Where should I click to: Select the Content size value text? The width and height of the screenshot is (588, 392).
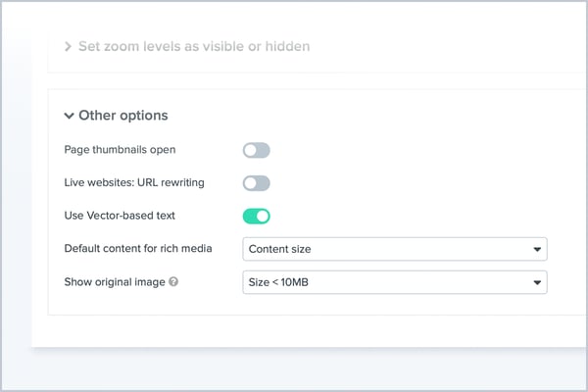pos(279,250)
